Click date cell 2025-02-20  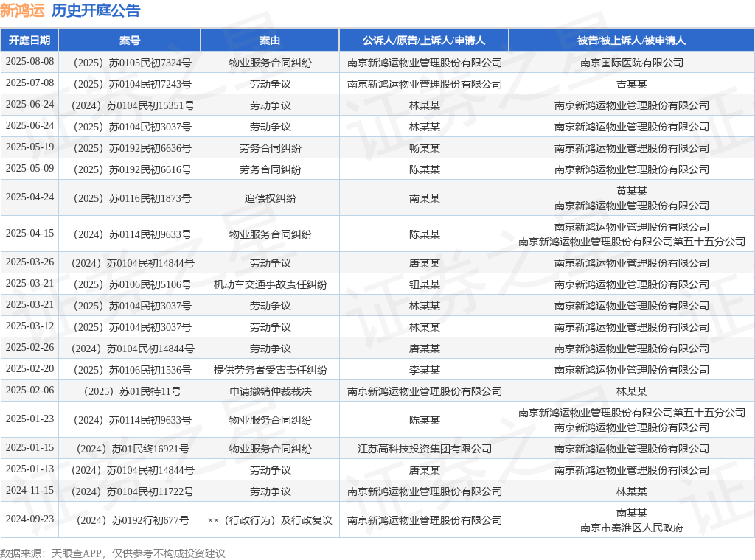pyautogui.click(x=29, y=369)
